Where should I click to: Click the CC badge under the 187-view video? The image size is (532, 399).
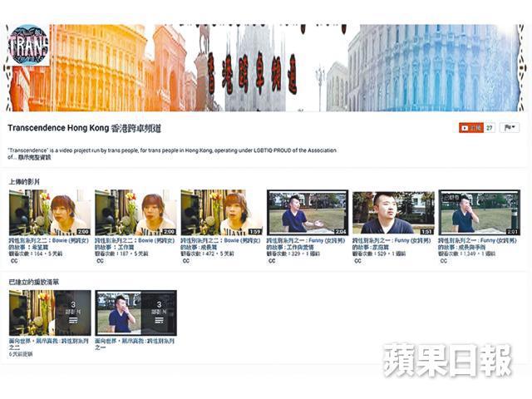coord(100,261)
